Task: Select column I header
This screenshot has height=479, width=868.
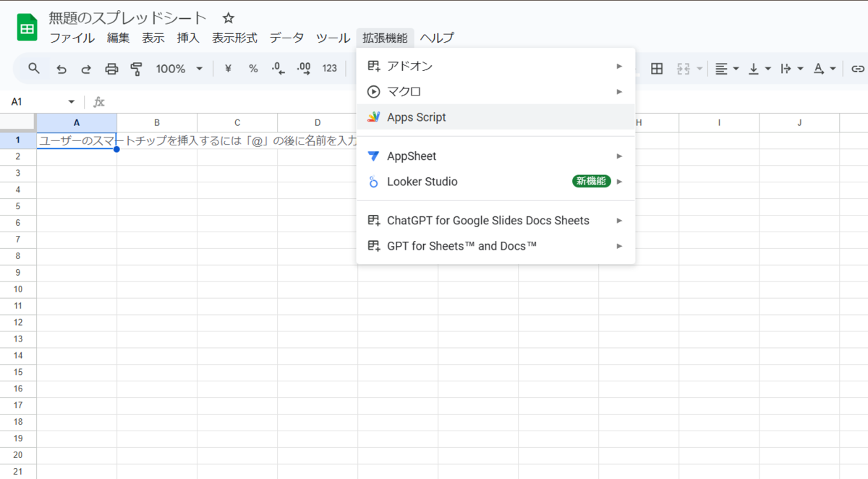Action: 719,122
